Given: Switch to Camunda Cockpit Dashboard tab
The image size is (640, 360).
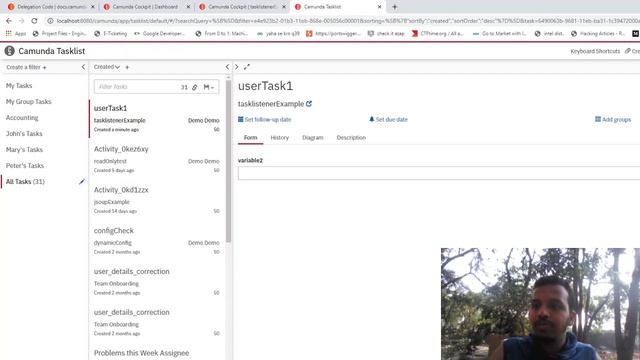Looking at the screenshot, I should pos(145,7).
